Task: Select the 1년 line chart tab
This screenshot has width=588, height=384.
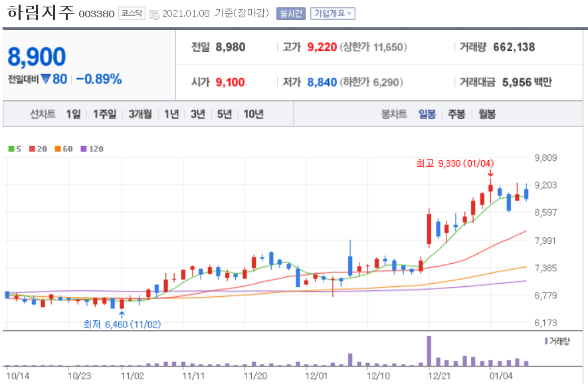Action: coord(172,114)
